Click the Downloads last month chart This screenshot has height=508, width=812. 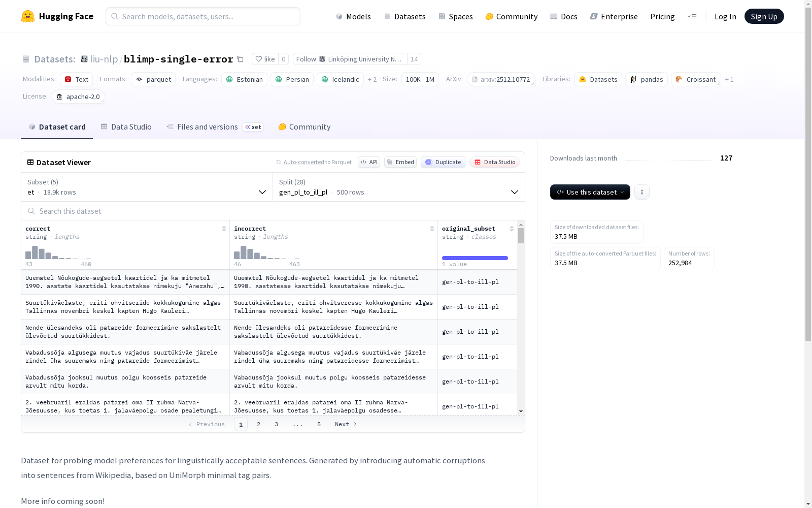point(669,158)
